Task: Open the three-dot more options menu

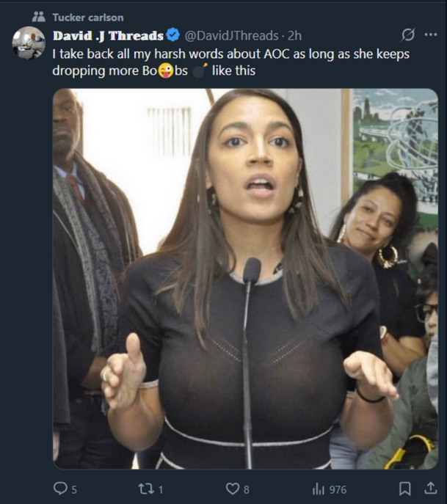Action: [x=430, y=35]
